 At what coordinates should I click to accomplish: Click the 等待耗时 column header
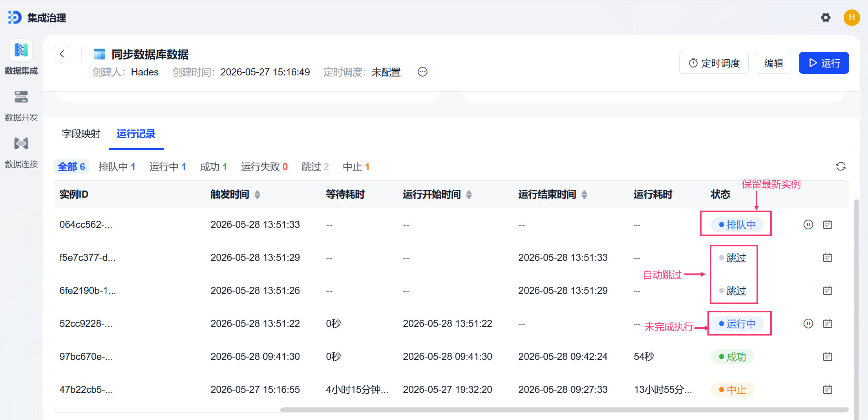345,194
